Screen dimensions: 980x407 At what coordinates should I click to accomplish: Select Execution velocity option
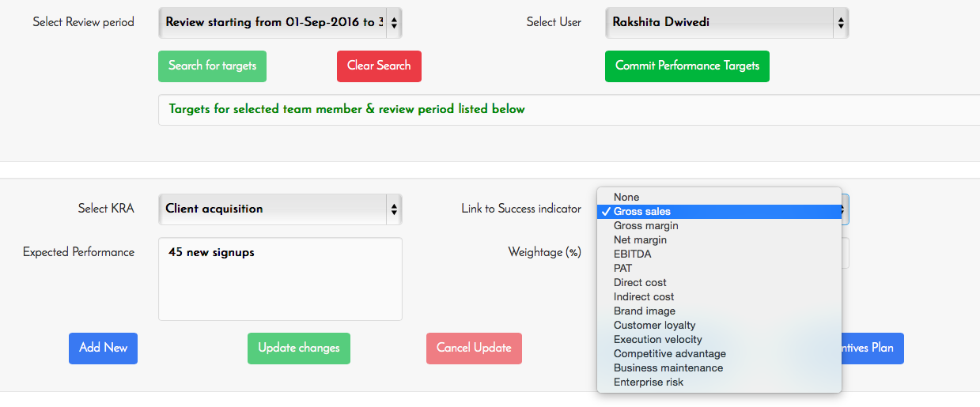(719, 340)
